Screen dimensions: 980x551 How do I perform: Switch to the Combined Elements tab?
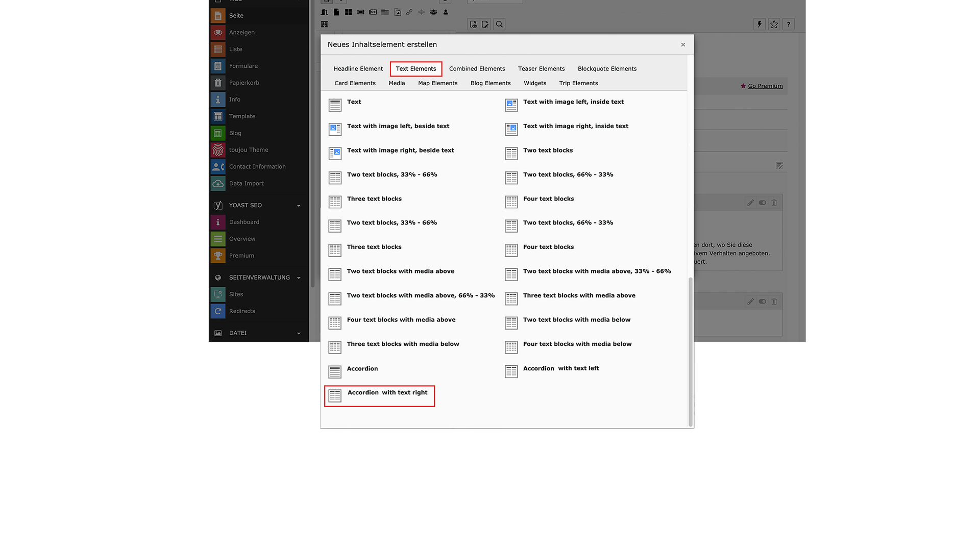point(477,69)
